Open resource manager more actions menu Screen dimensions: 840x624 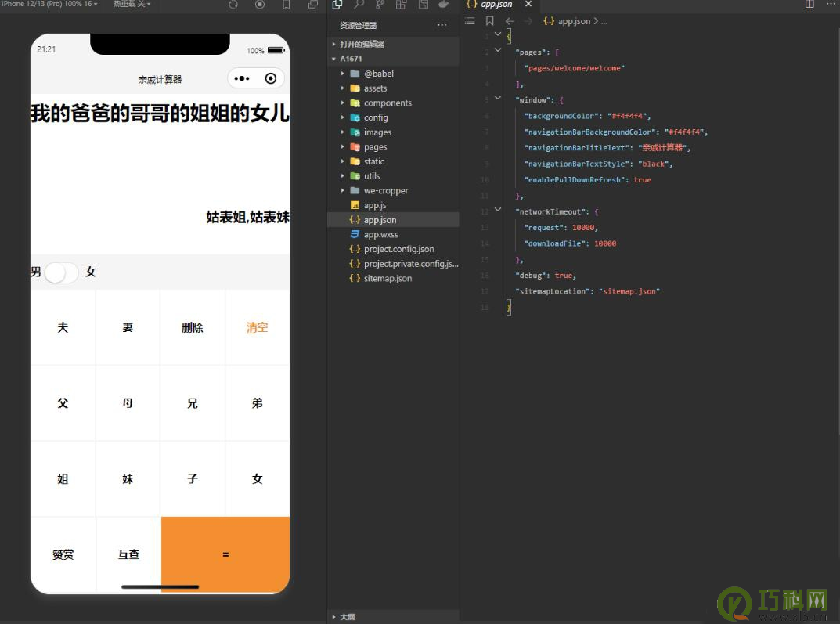pos(442,25)
